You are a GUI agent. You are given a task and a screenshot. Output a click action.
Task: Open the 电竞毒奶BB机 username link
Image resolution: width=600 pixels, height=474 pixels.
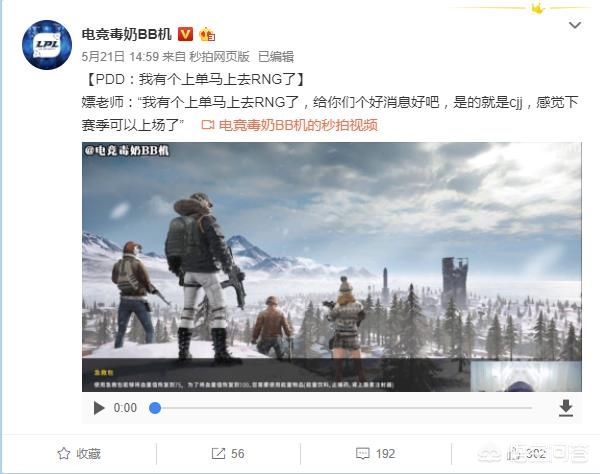click(126, 34)
